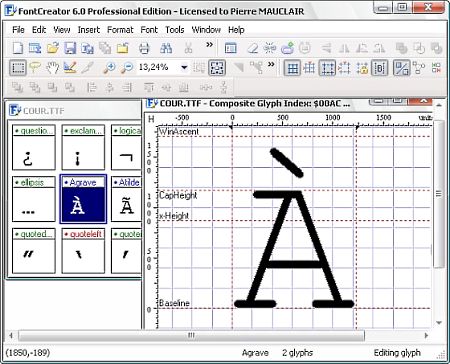Open the Help menu
This screenshot has height=364, width=450.
(236, 30)
